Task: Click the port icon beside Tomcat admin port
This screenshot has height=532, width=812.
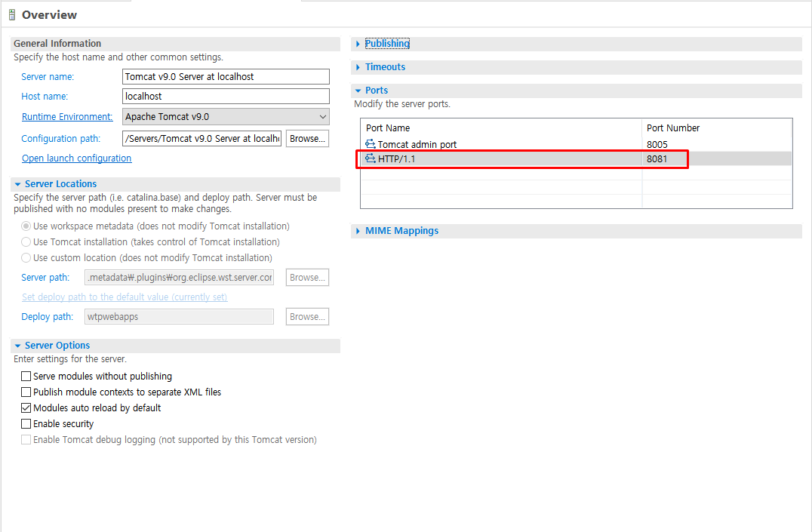Action: [x=371, y=144]
